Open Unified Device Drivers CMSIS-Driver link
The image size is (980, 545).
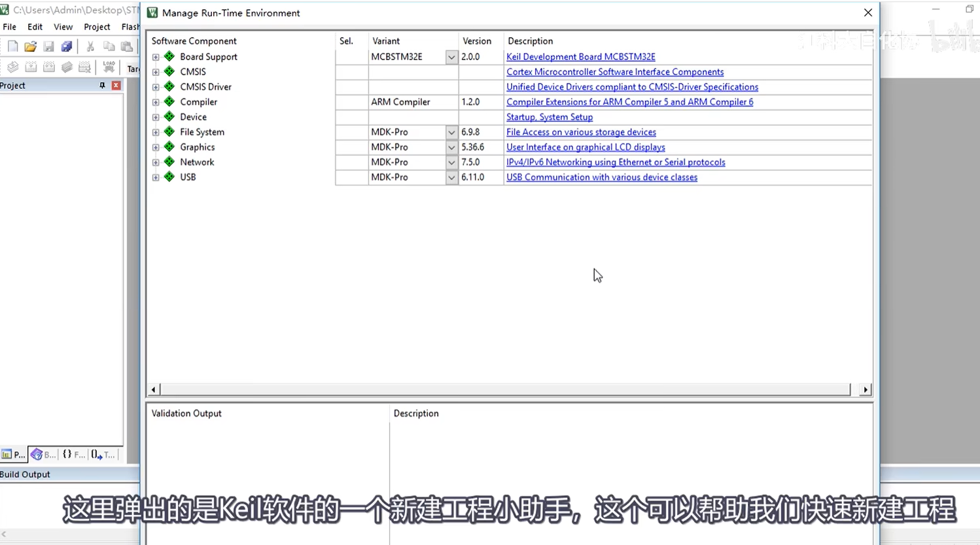click(633, 87)
